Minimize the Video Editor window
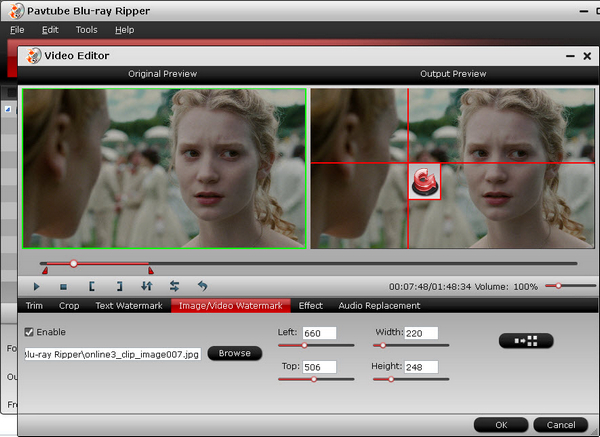Image resolution: width=600 pixels, height=437 pixels. tap(570, 56)
